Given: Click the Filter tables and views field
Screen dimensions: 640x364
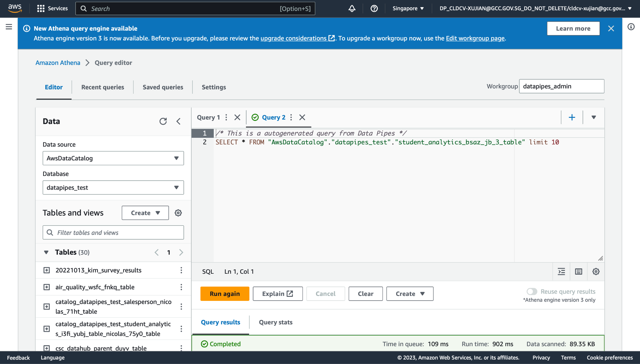Looking at the screenshot, I should (113, 232).
